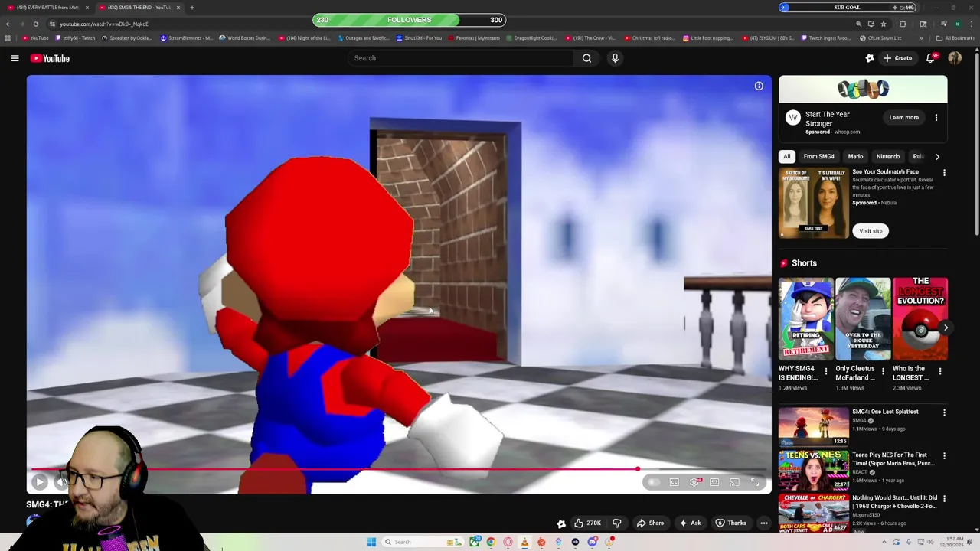This screenshot has width=980, height=551.
Task: Open the 'WHY SMG4 IS ENDING' short
Action: pos(805,319)
